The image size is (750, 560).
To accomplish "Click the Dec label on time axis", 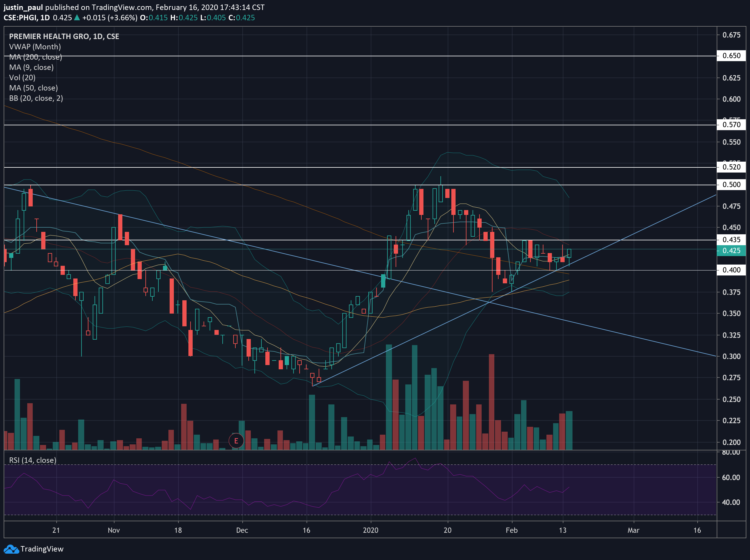I will click(x=242, y=530).
